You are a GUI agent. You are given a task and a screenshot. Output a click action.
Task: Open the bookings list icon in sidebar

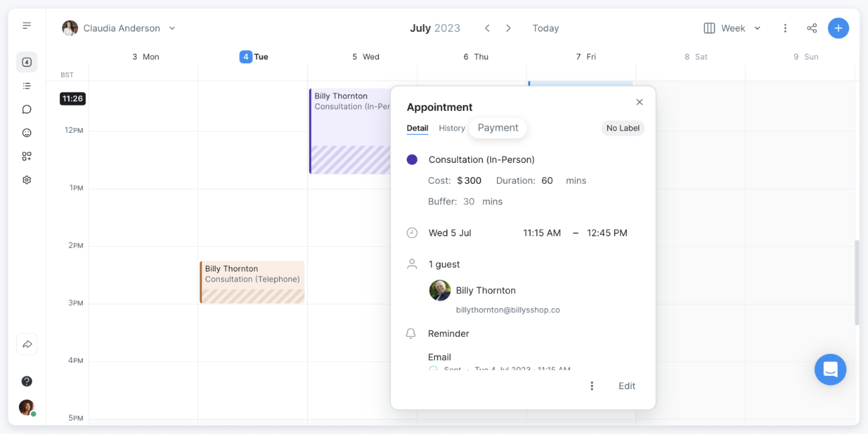pyautogui.click(x=26, y=85)
